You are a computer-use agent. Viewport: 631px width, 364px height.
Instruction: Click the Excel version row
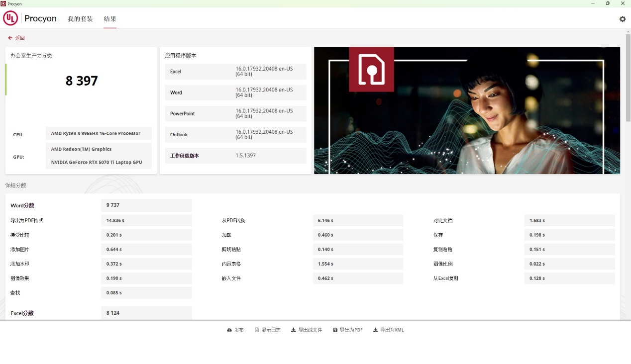[235, 72]
